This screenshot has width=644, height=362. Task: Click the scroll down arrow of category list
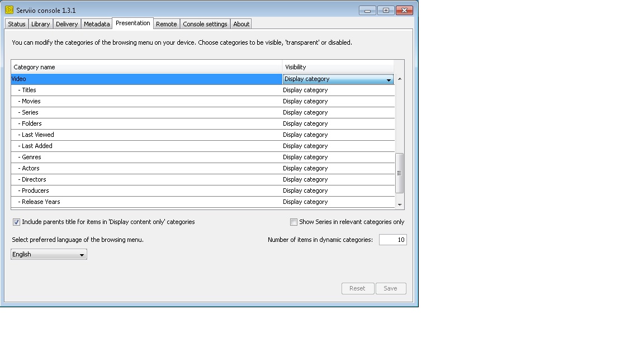pyautogui.click(x=399, y=205)
